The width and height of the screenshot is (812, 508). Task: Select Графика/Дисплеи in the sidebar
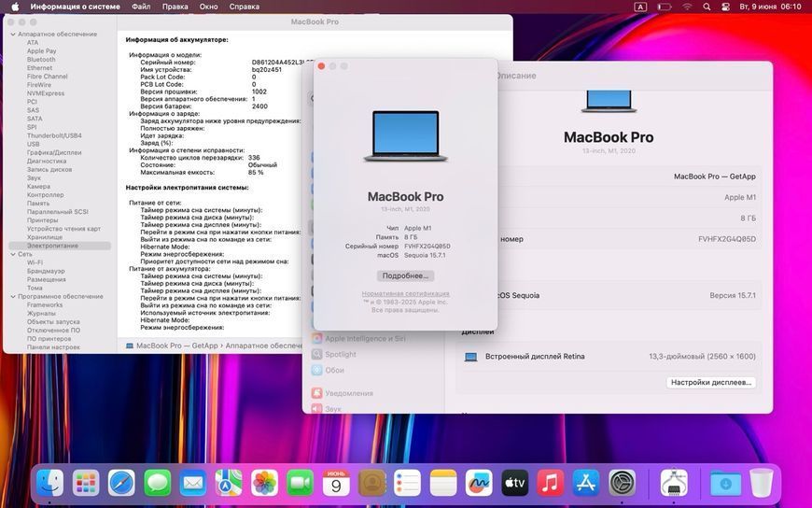(x=54, y=153)
